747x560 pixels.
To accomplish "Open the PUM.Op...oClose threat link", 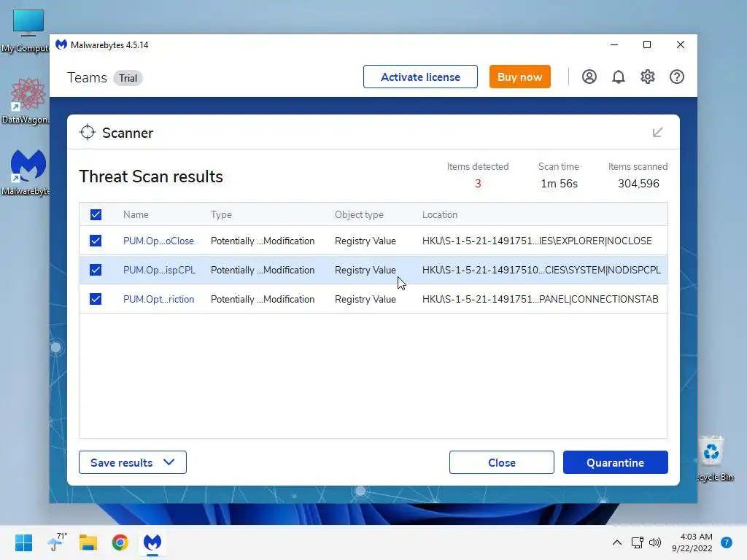I will pos(158,241).
